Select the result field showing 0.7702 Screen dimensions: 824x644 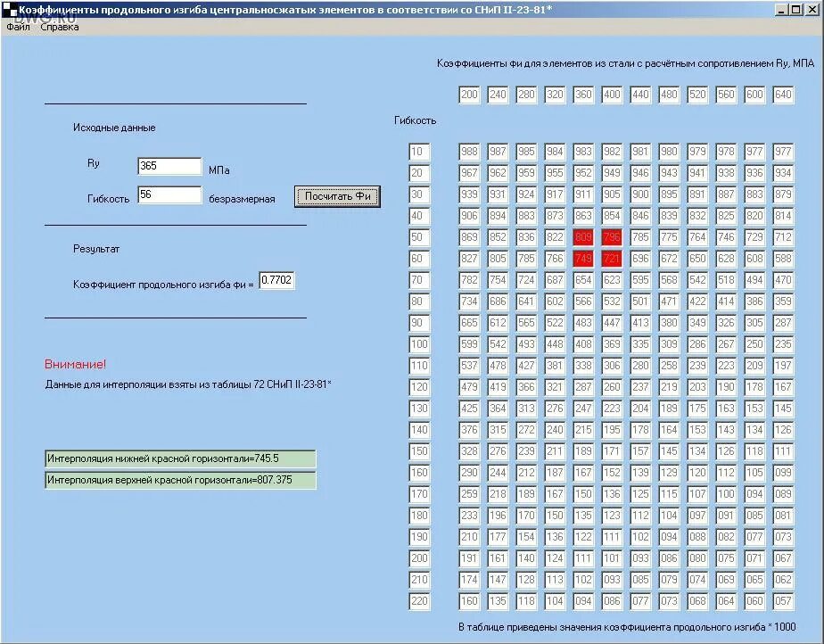[276, 280]
